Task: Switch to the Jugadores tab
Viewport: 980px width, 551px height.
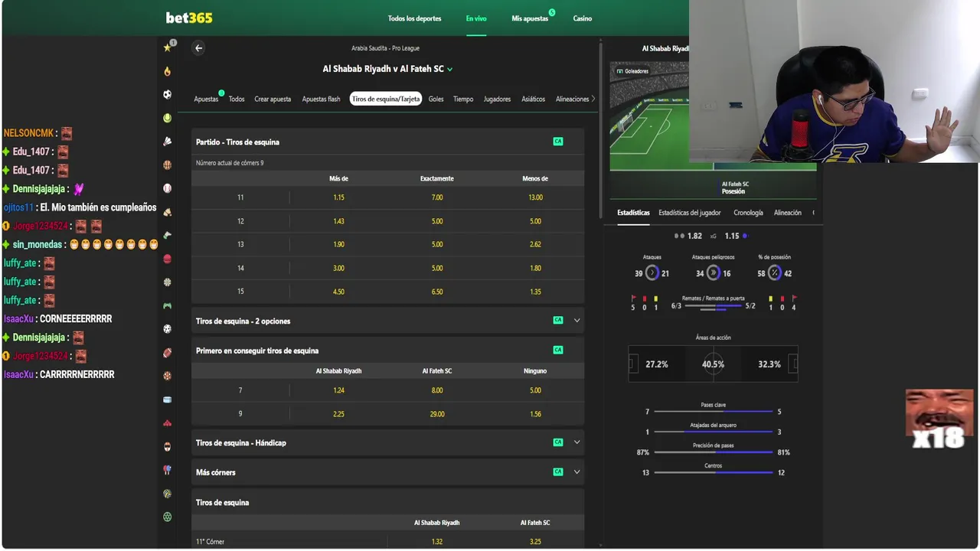Action: [497, 99]
